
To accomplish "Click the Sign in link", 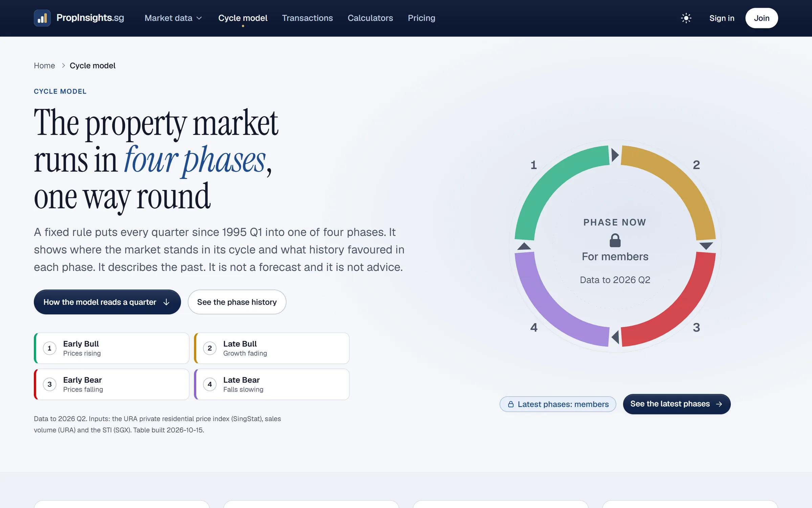I will [x=722, y=18].
